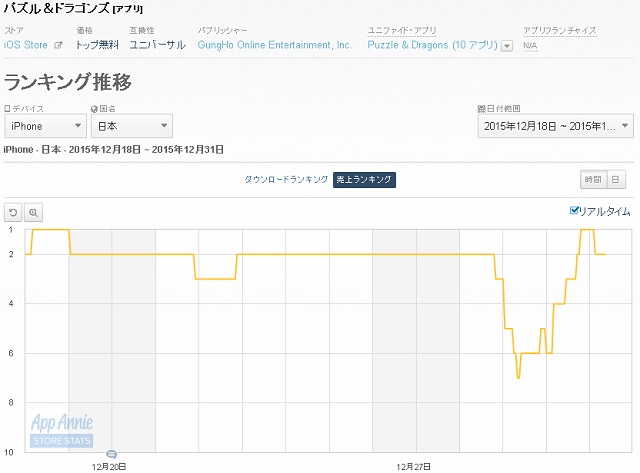Click the comment bubble marker on 12月20日
Screen dimensions: 640x473
[111, 454]
